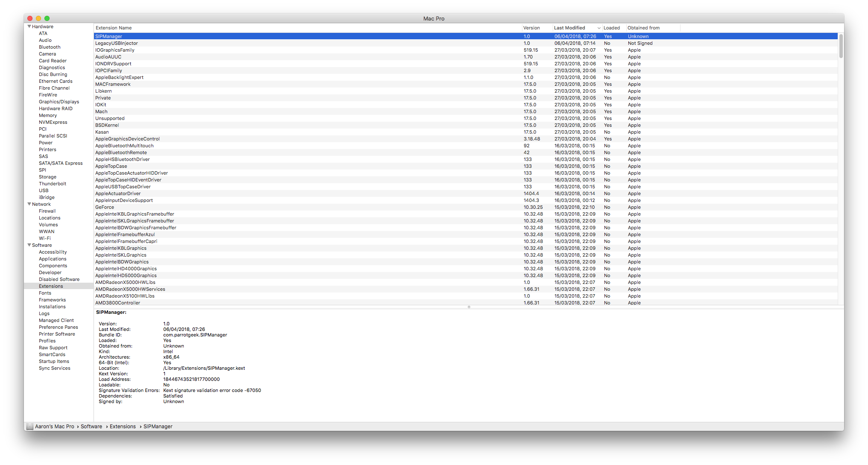The width and height of the screenshot is (868, 465).
Task: Click Extensions in the bottom path bar
Action: pyautogui.click(x=123, y=427)
